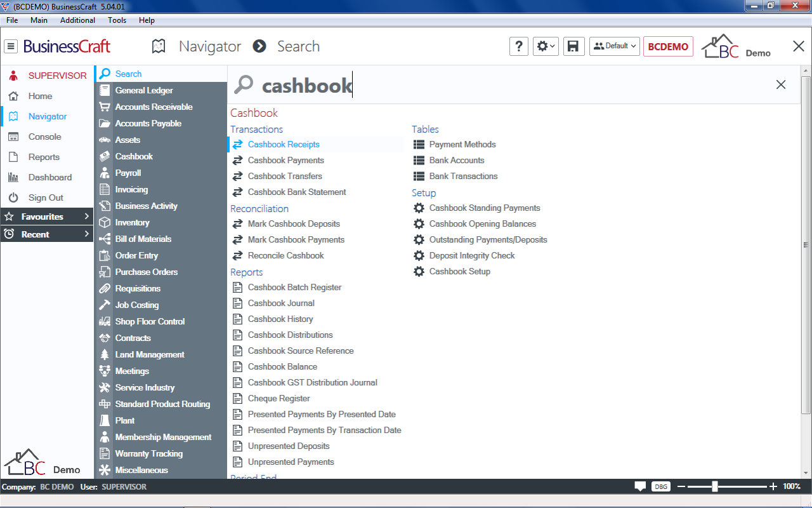Click the DBG status bar indicator
This screenshot has width=812, height=508.
[x=661, y=486]
